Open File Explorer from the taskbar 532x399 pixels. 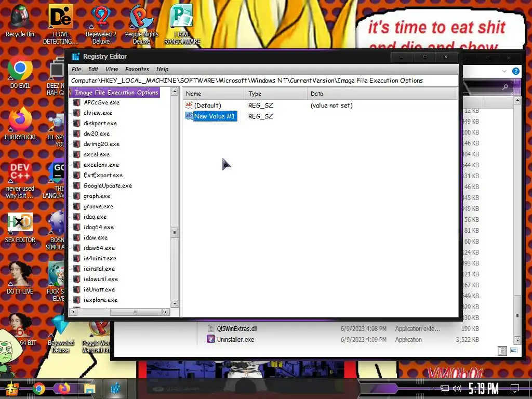click(x=89, y=389)
